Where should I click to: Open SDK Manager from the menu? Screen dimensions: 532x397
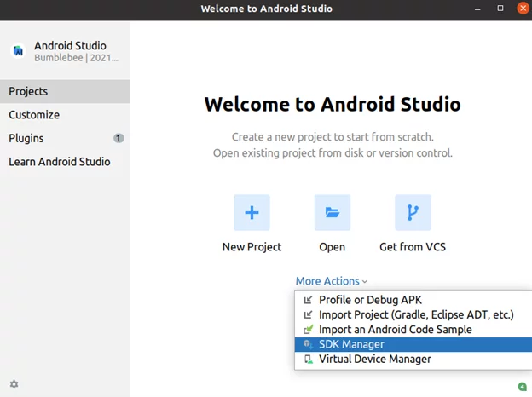413,344
